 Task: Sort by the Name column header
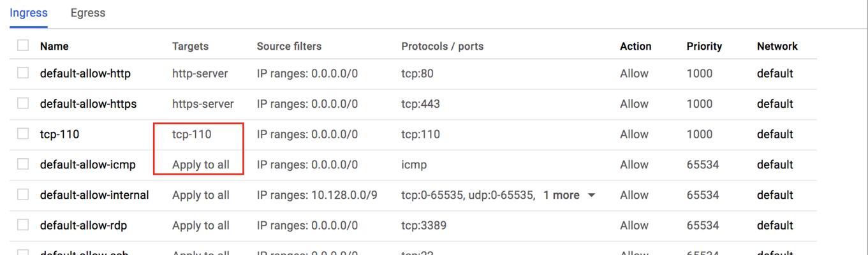(x=54, y=47)
